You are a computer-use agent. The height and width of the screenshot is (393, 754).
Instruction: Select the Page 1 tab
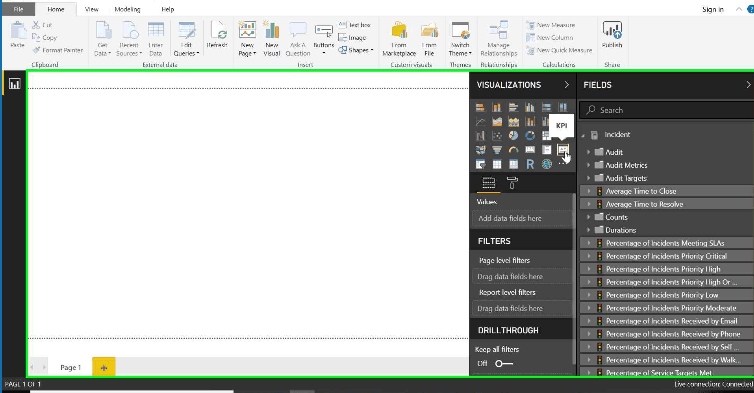(x=70, y=367)
